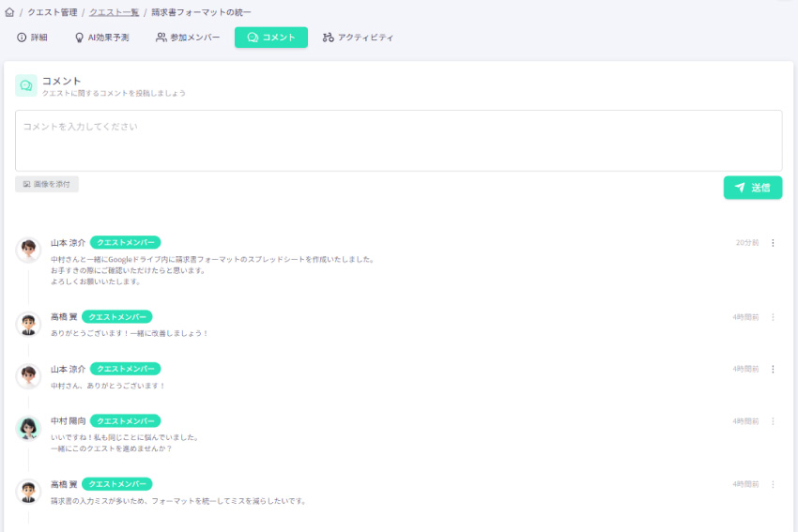Click the comment section chat bubble icon
Screen dimensions: 798x532
coord(26,85)
